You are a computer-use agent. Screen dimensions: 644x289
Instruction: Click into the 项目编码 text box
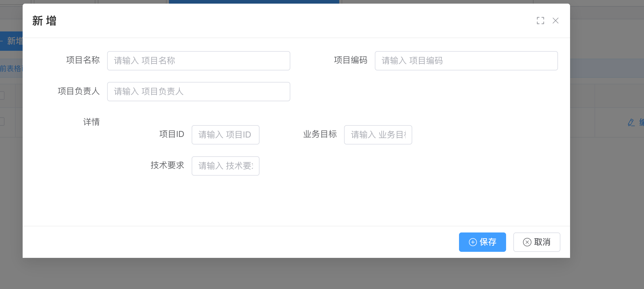[466, 61]
